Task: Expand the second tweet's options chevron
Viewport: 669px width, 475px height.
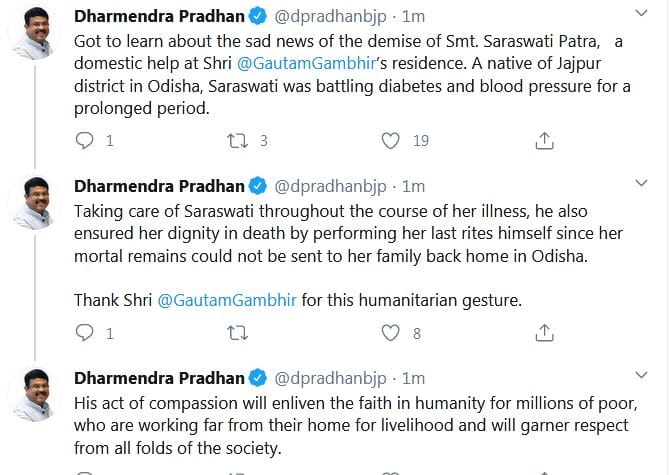Action: (x=642, y=183)
